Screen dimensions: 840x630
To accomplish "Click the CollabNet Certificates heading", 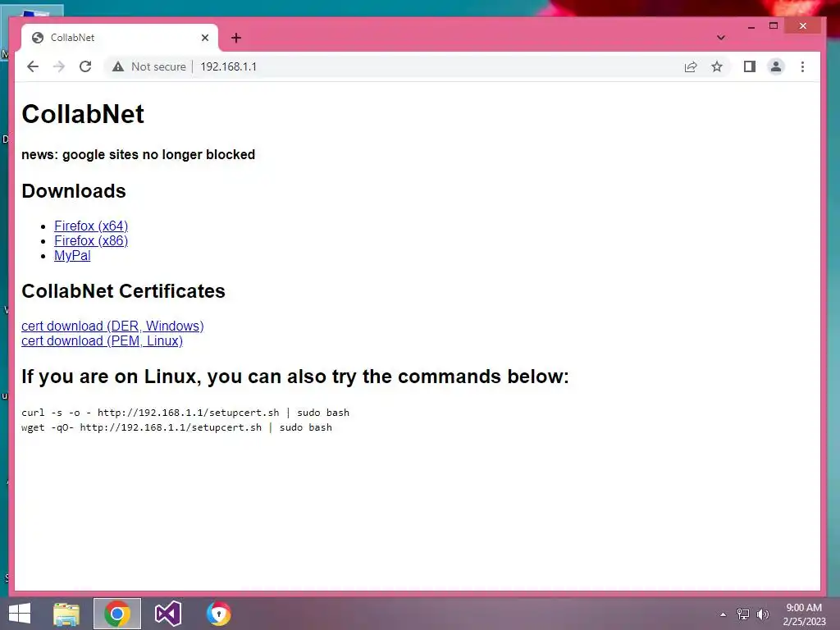I will tap(123, 291).
